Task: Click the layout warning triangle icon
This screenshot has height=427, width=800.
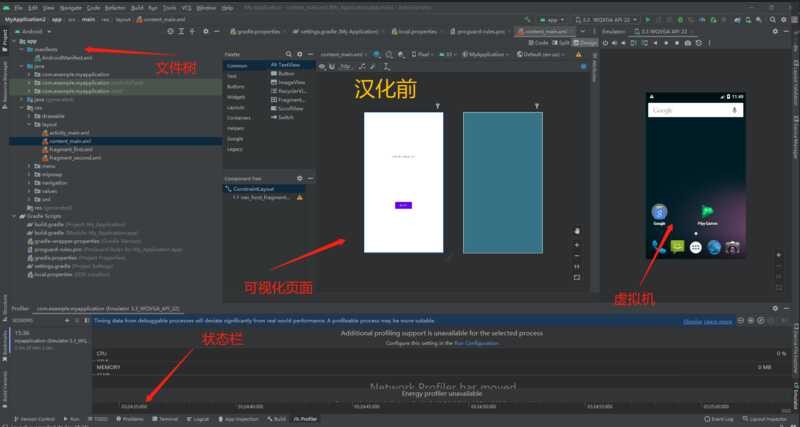Action: click(299, 197)
